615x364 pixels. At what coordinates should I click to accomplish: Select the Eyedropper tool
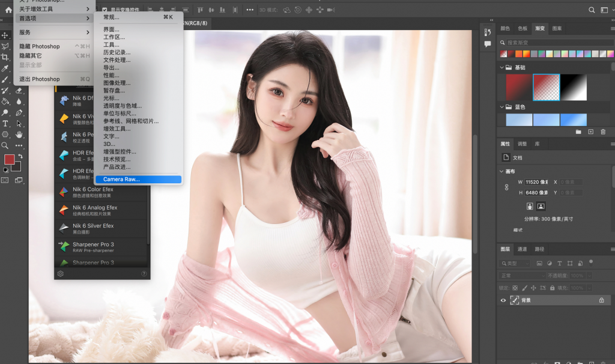click(x=5, y=68)
